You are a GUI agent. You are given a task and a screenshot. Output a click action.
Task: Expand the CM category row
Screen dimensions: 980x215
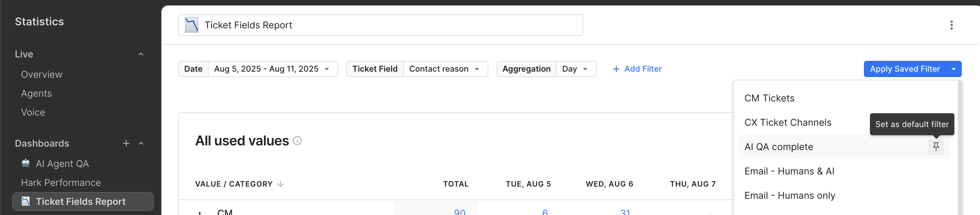[x=199, y=212]
